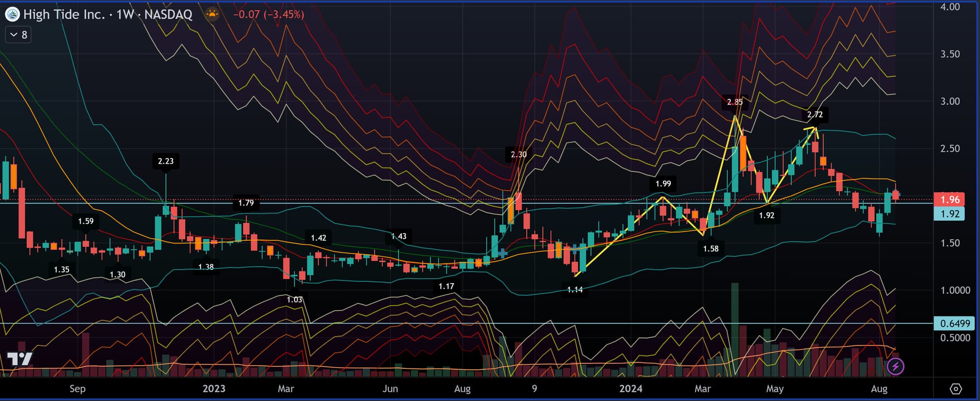Open the symbol title High Tide Inc. 1W NASDAQ

pyautogui.click(x=108, y=14)
